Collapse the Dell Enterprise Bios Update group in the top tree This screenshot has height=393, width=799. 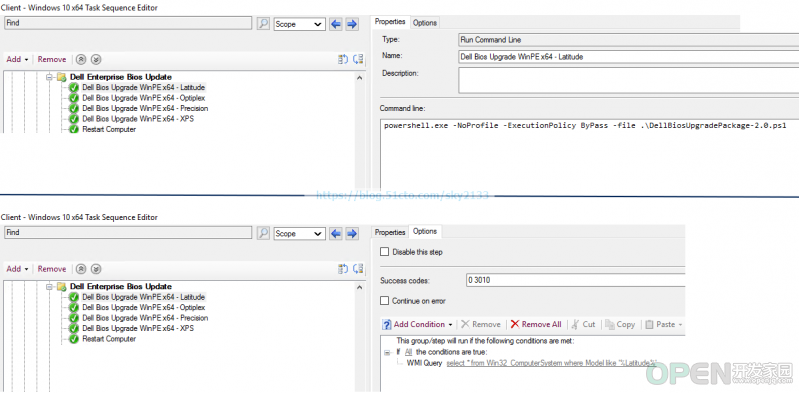49,77
